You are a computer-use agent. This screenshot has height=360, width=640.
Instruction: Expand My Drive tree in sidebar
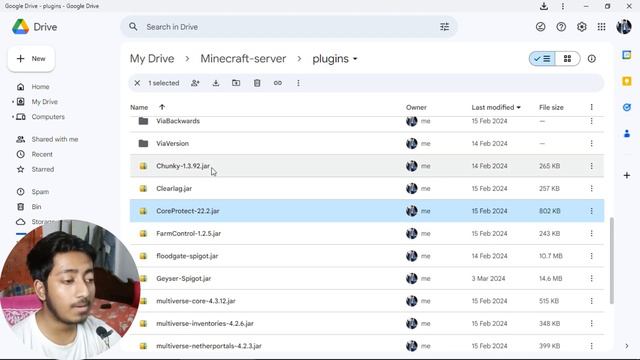13,102
